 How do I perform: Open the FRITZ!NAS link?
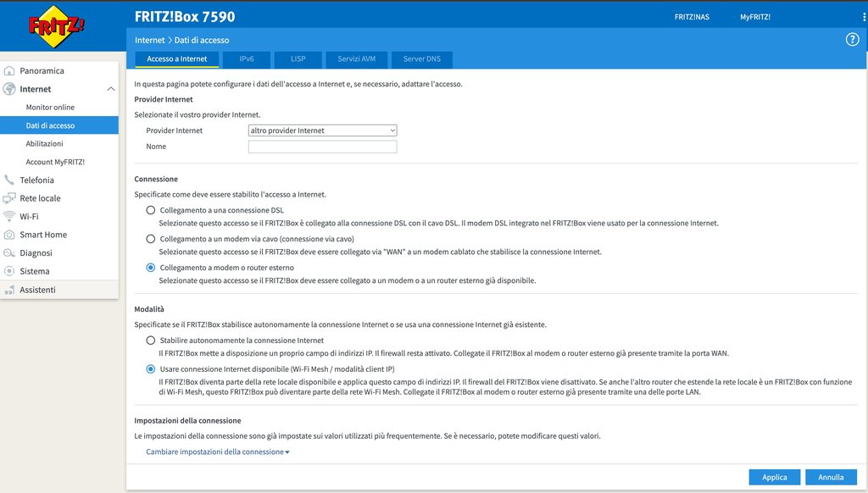click(x=692, y=17)
